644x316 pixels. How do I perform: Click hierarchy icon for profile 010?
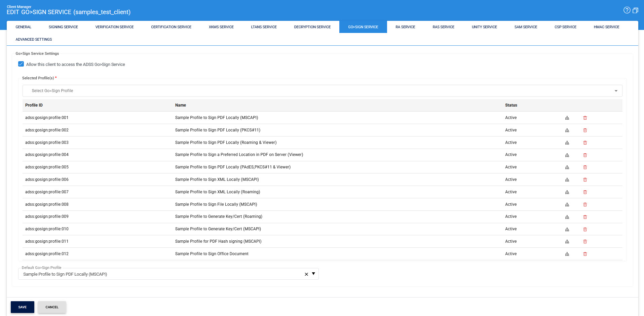point(567,229)
